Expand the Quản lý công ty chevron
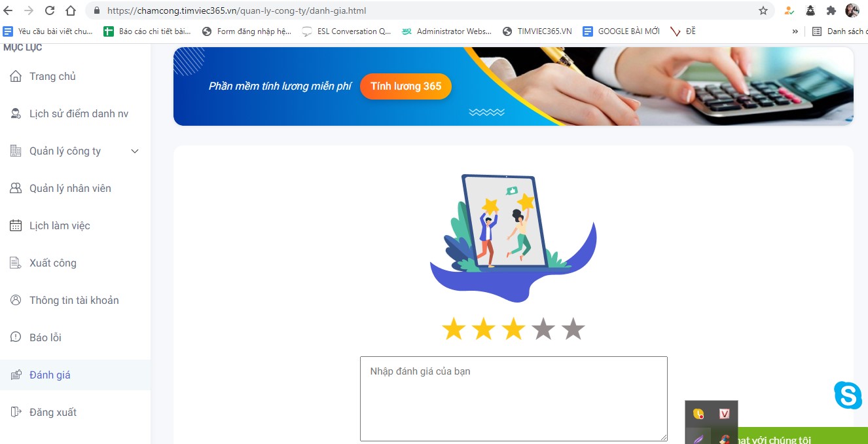Viewport: 868px width, 444px height. (135, 151)
